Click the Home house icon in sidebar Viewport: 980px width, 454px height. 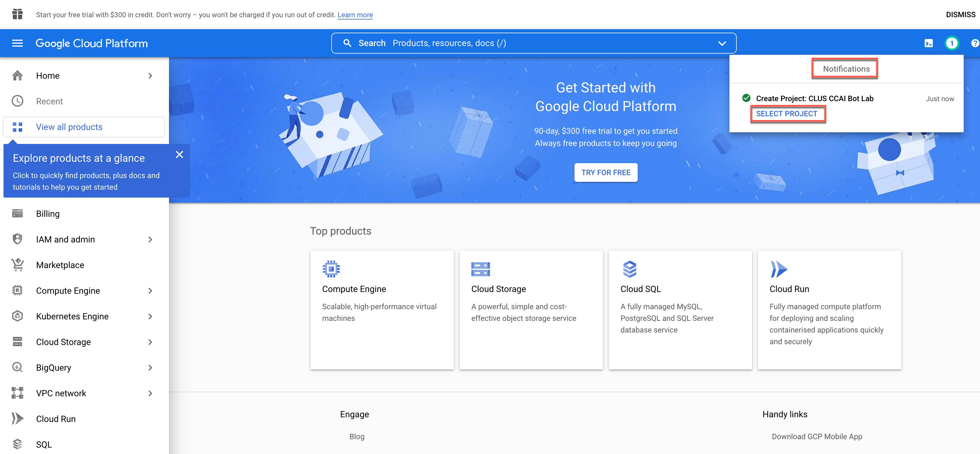click(x=17, y=76)
